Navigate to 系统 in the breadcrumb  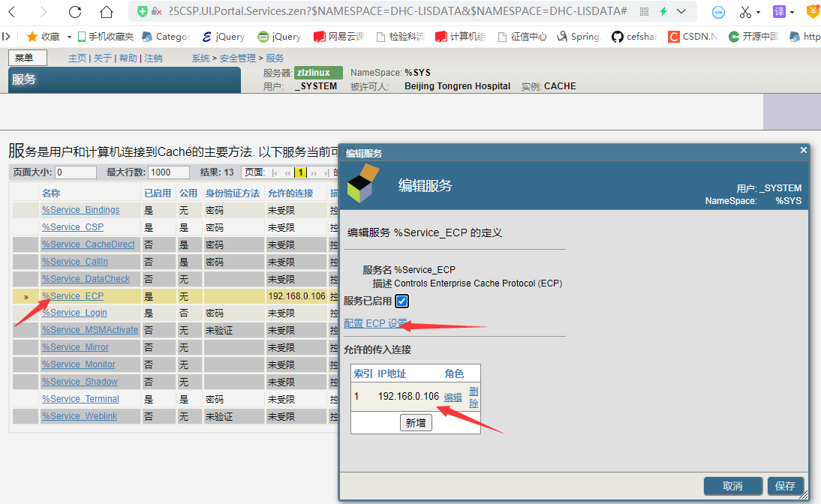point(200,58)
